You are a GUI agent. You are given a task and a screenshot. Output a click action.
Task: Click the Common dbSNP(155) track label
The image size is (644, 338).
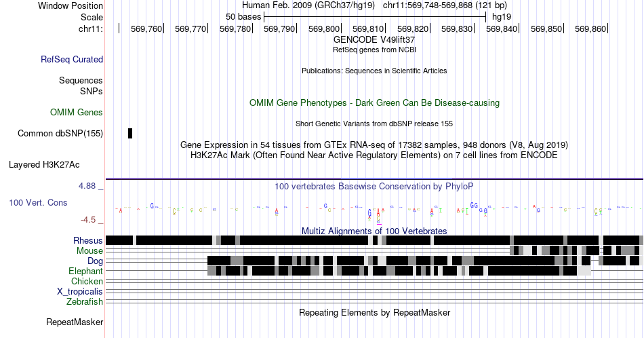click(60, 133)
